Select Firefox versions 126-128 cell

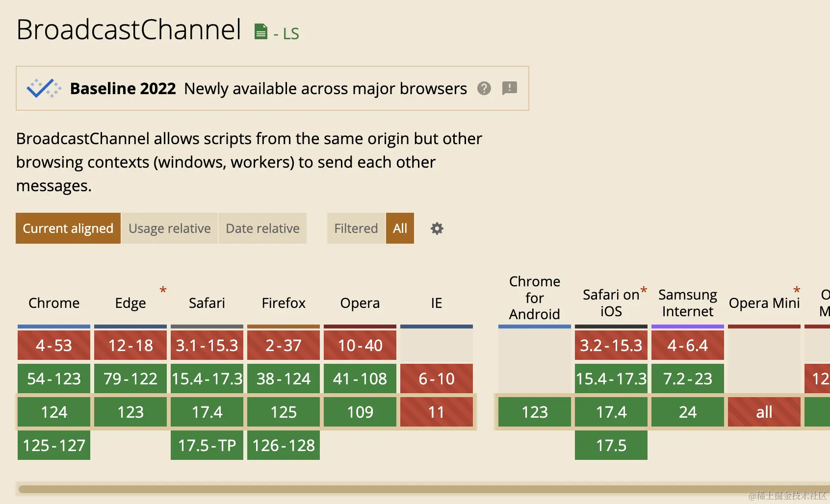[x=284, y=445]
